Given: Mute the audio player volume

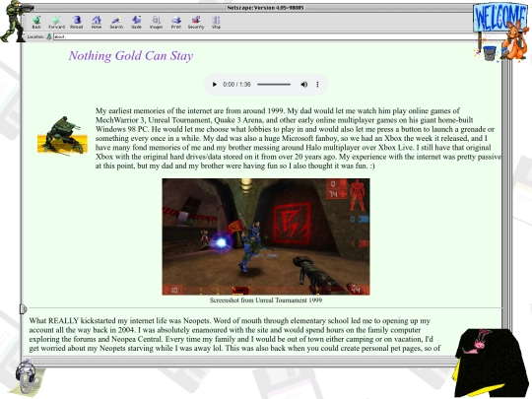Looking at the screenshot, I should (304, 85).
